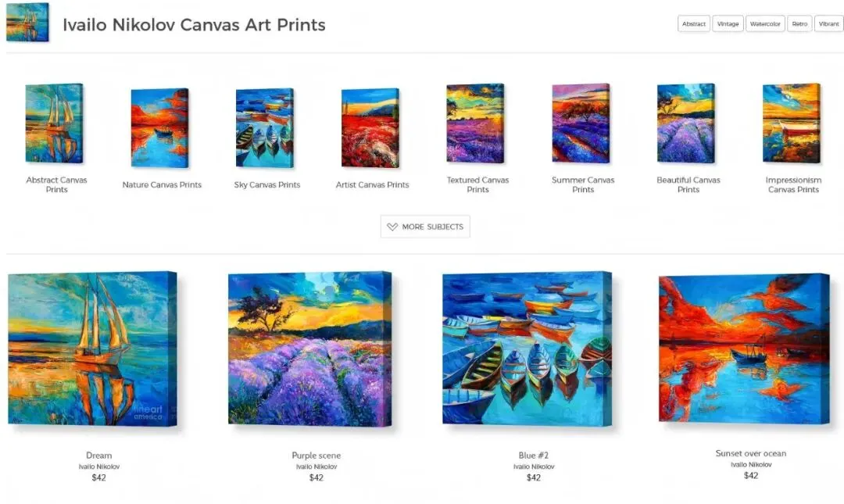Screen dimensions: 844x504
Task: Choose the Watercolor tag filter
Action: tap(765, 23)
